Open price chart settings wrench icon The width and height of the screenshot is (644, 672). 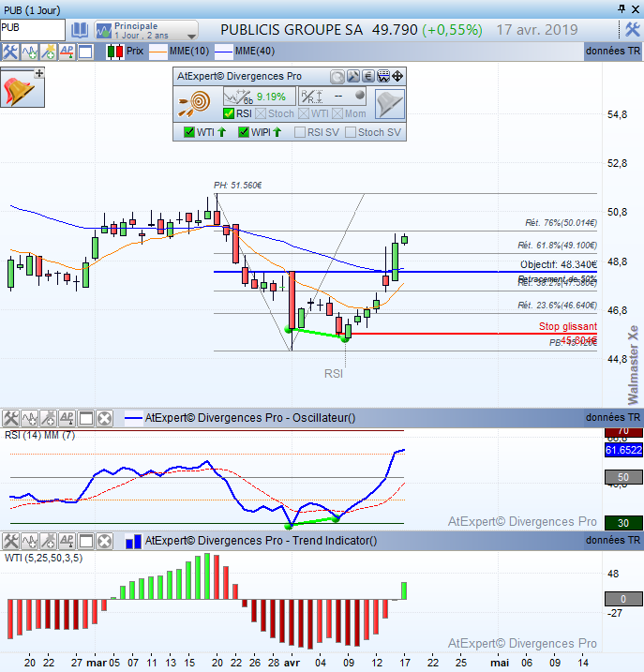10,52
